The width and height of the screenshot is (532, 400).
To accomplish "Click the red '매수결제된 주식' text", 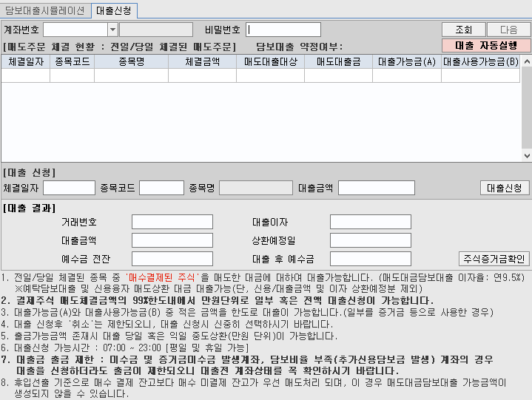I will [x=162, y=277].
